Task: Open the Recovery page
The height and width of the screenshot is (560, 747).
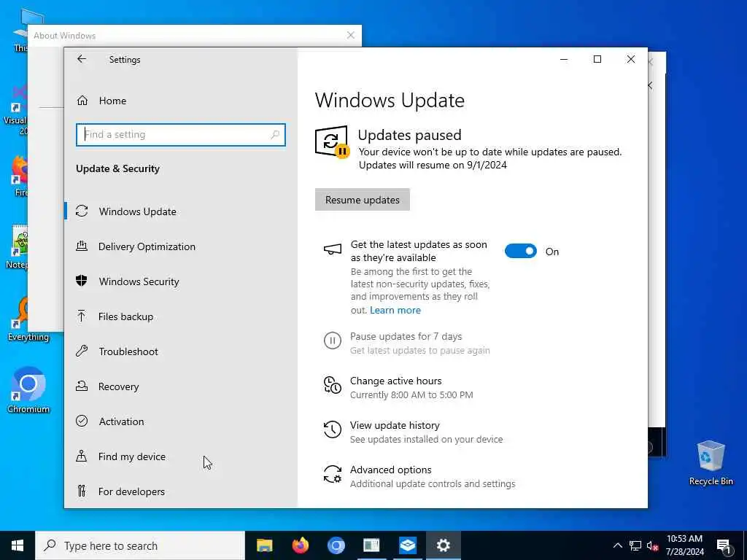Action: coord(181,386)
